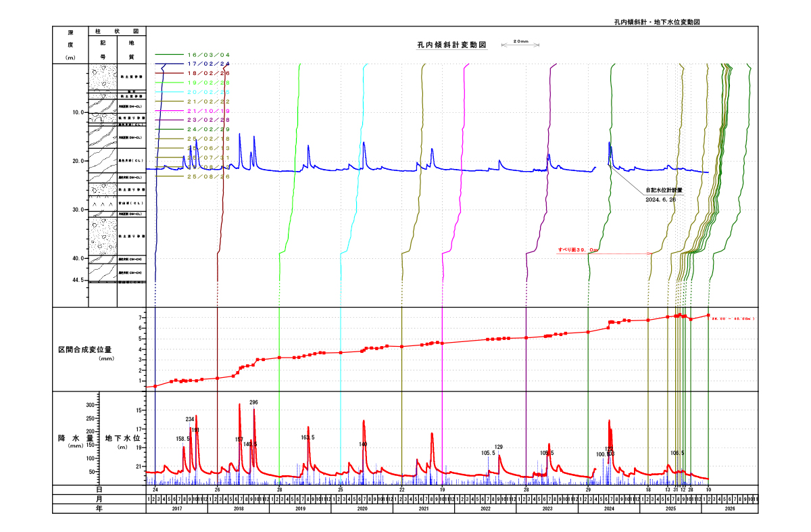The image size is (811, 532).
Task: Click the 20mm scale arrow indicator
Action: pyautogui.click(x=520, y=45)
